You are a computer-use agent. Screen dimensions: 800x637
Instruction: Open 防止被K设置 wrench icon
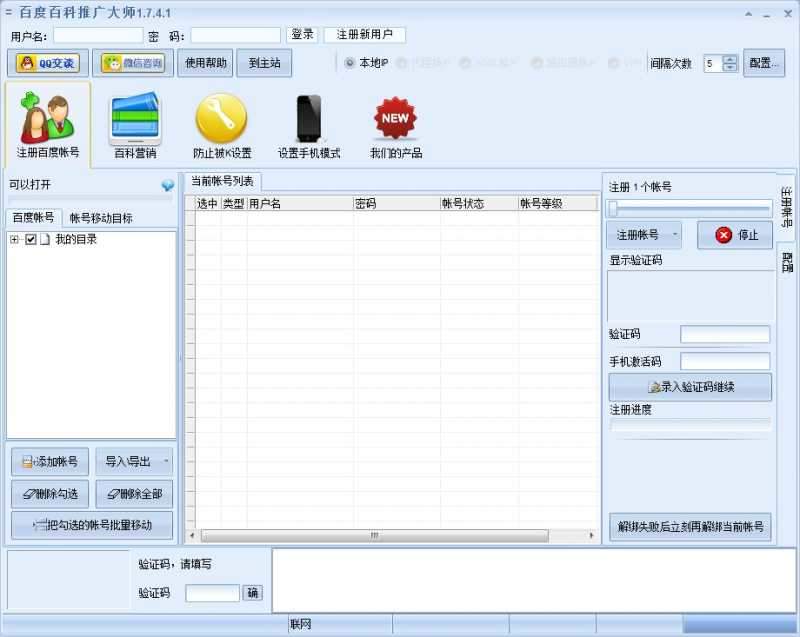[220, 123]
